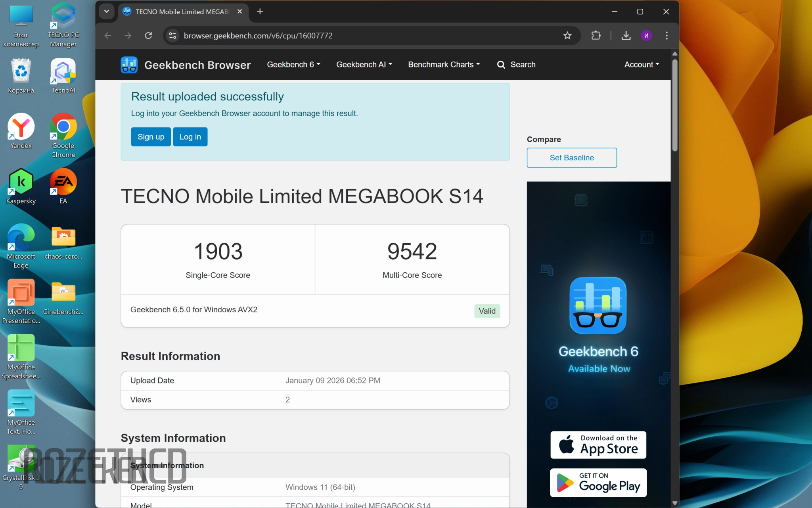Click the Log in button
This screenshot has height=508, width=812.
pyautogui.click(x=190, y=137)
